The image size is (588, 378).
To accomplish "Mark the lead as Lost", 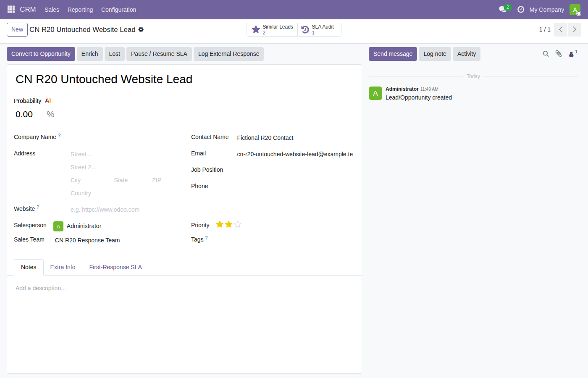I will click(x=114, y=54).
